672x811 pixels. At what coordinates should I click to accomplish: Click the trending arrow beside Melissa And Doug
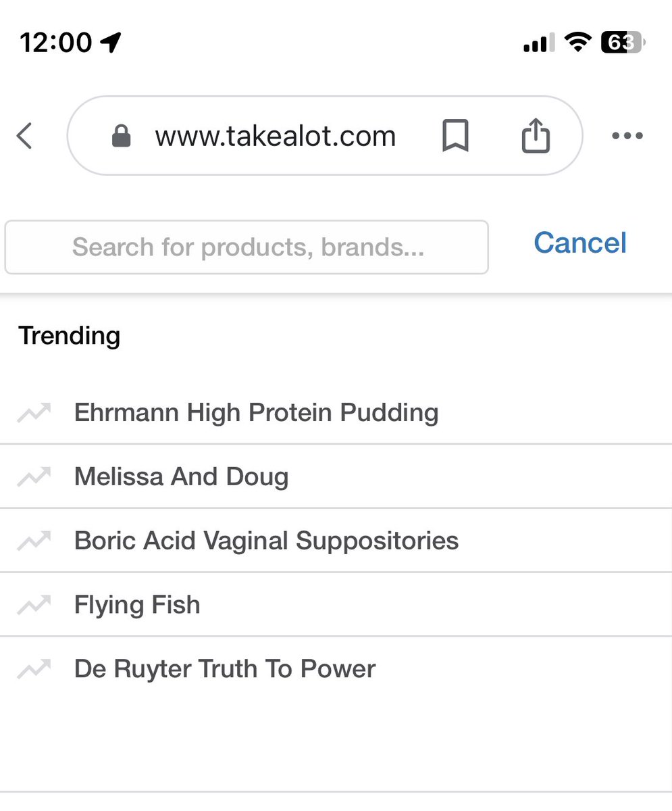[34, 476]
